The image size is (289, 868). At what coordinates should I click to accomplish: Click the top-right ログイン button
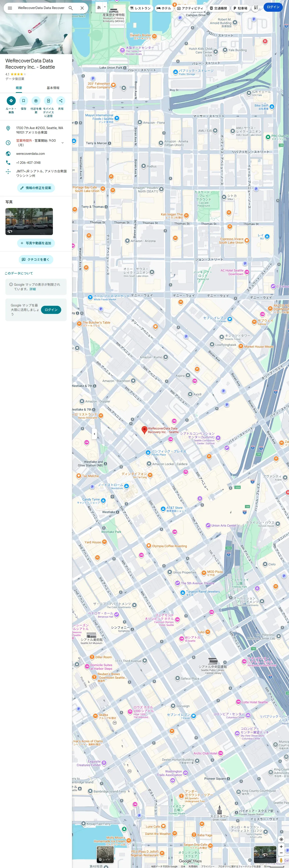coord(273,7)
